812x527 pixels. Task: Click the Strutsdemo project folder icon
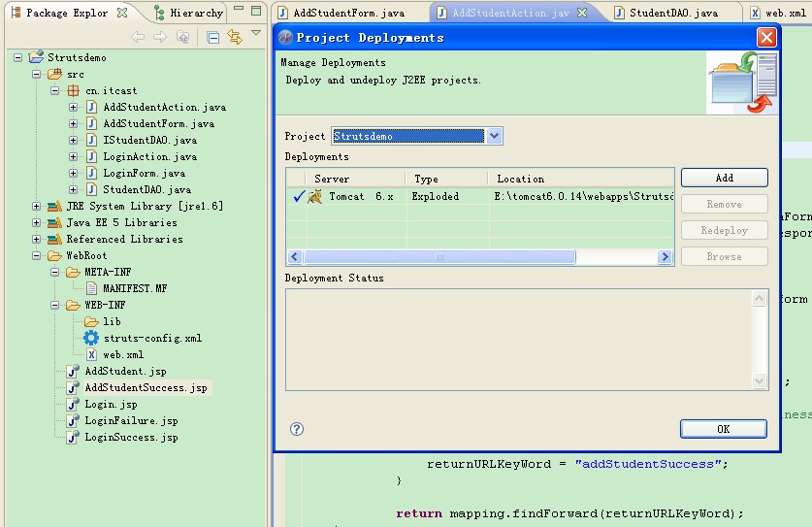[36, 57]
